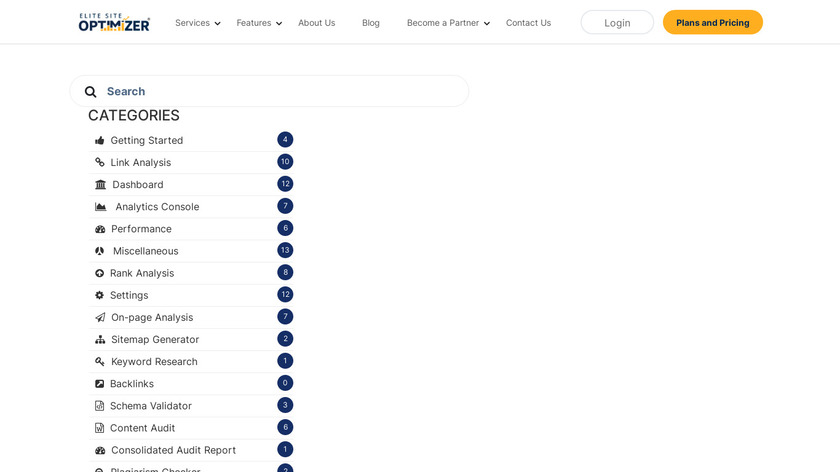
Task: Click the gear icon beside Settings
Action: [x=100, y=295]
